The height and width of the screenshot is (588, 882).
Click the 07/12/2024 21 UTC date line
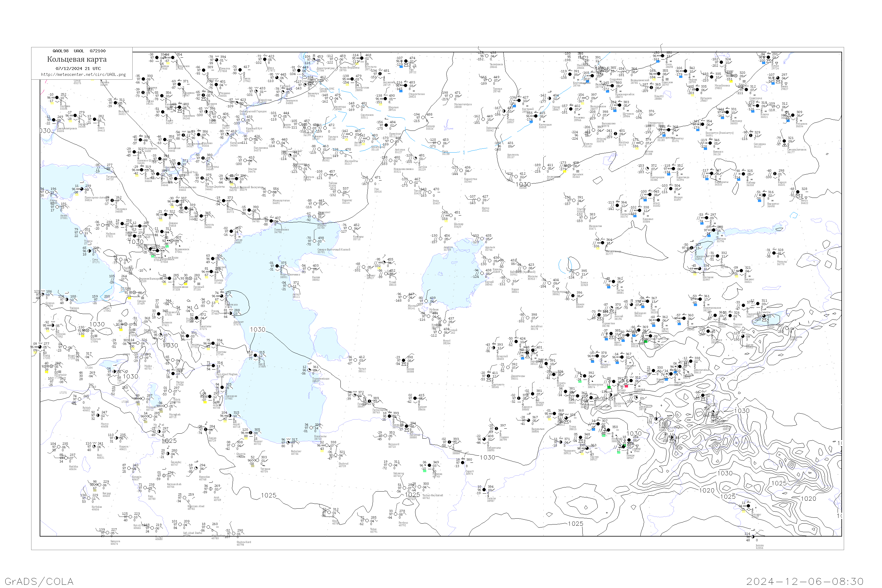click(78, 69)
